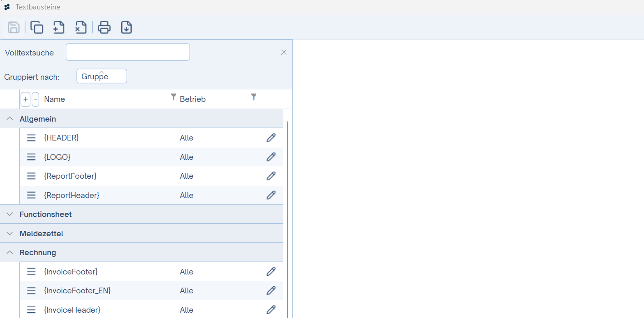This screenshot has width=644, height=318.
Task: Collapse the Allgemein group
Action: click(10, 119)
